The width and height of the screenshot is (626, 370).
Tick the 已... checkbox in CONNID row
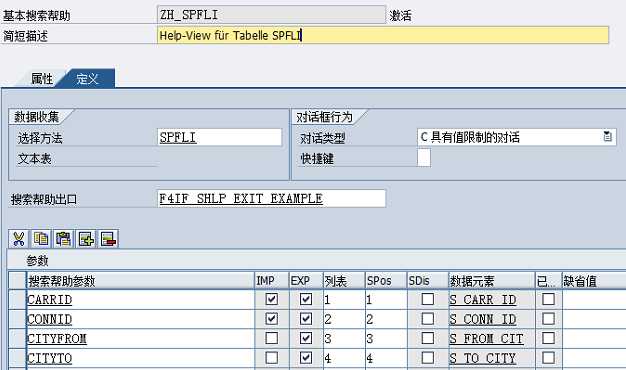click(x=548, y=319)
